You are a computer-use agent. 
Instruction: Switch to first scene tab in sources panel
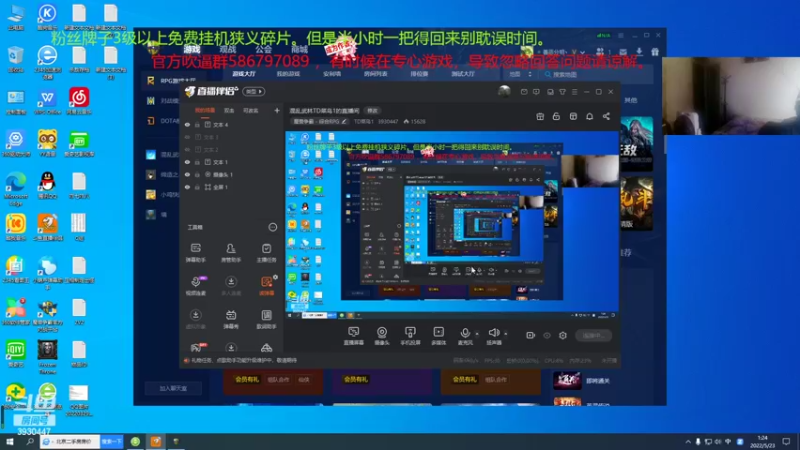click(x=205, y=110)
